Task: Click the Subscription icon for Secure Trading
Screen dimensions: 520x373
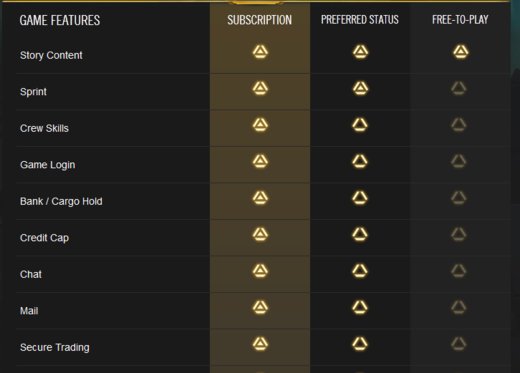Action: 260,344
